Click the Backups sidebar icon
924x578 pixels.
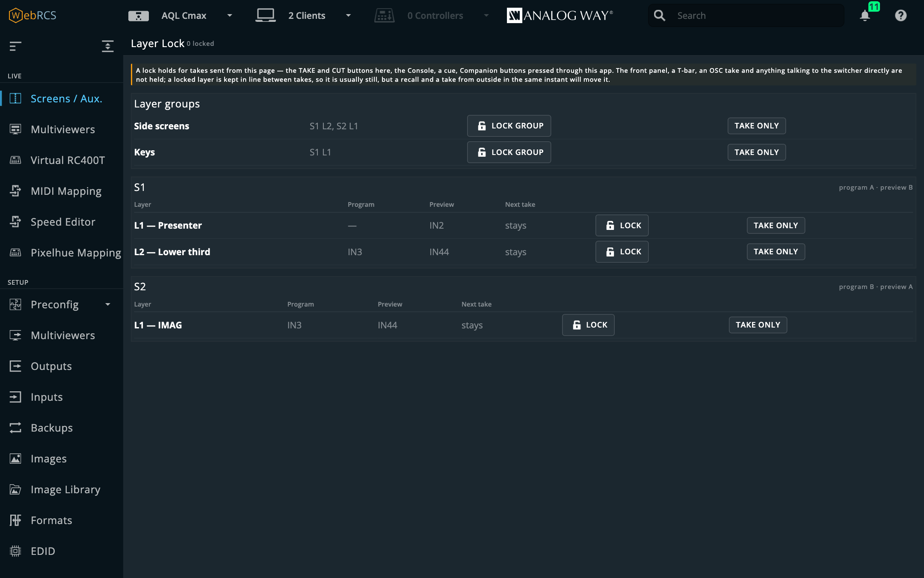[15, 428]
